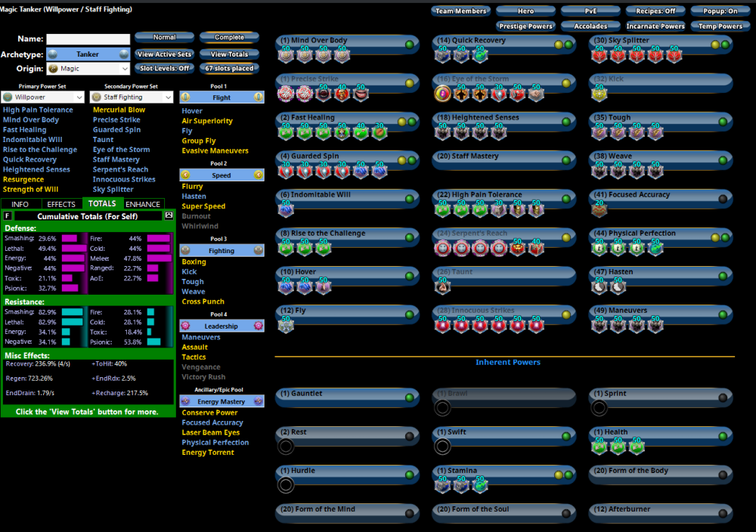The width and height of the screenshot is (756, 532).
Task: Switch to the ENHANCE tab
Action: [143, 204]
